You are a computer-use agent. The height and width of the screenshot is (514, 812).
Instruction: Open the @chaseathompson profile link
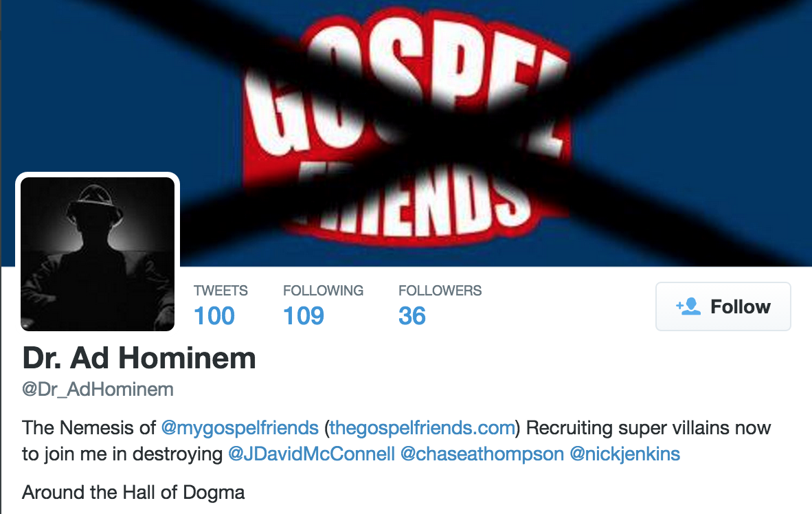click(482, 454)
